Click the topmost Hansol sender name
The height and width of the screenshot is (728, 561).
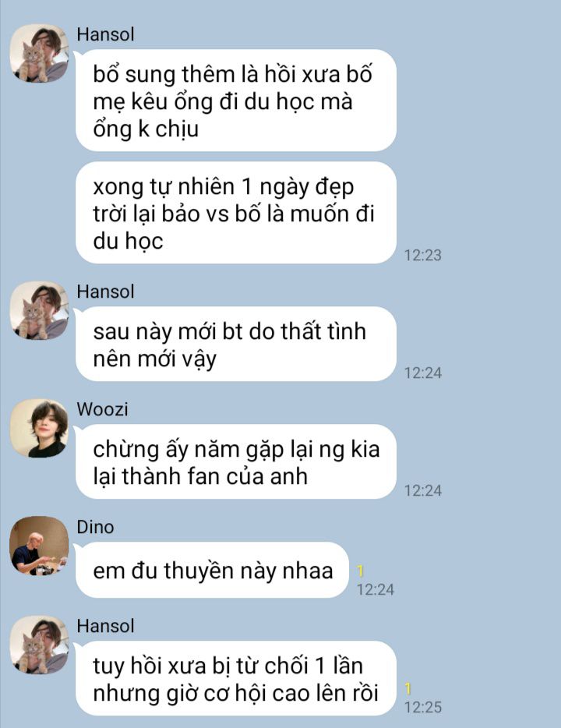[106, 34]
